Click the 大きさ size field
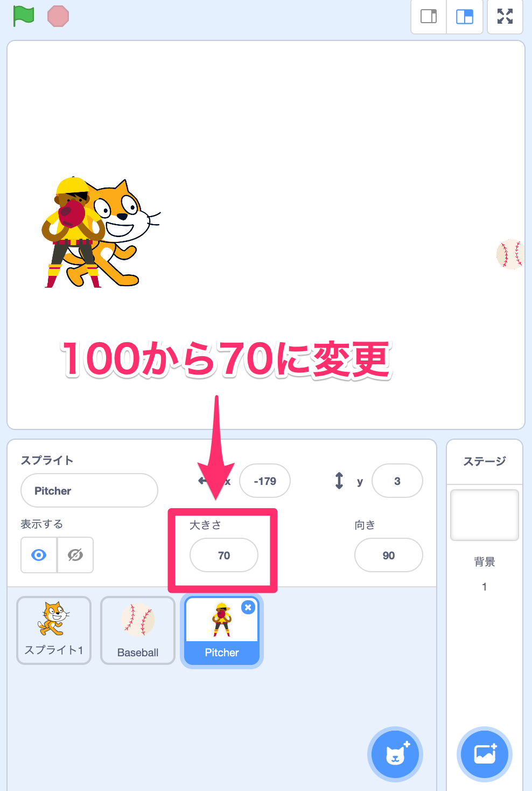532x791 pixels. point(224,555)
